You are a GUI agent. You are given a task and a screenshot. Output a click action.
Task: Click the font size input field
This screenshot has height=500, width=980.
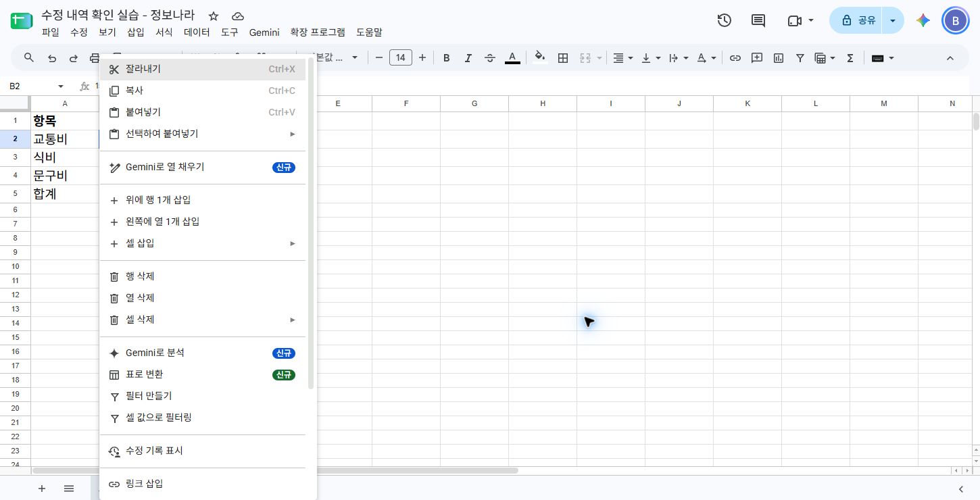coord(400,58)
